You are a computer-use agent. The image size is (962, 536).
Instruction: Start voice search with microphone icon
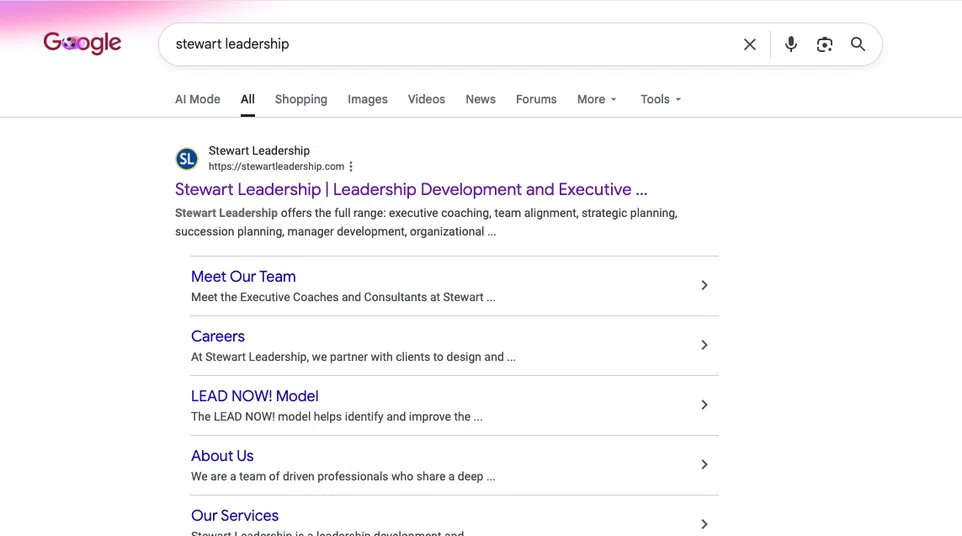click(x=791, y=44)
